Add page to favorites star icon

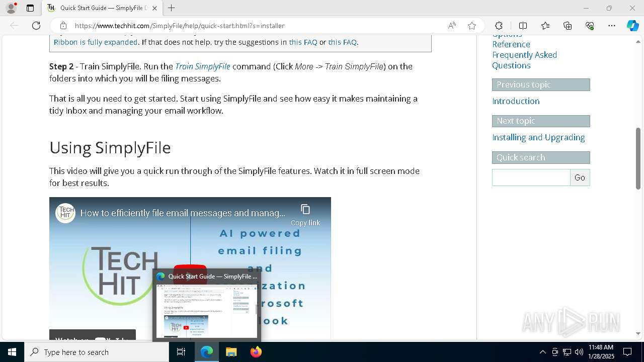click(x=472, y=26)
